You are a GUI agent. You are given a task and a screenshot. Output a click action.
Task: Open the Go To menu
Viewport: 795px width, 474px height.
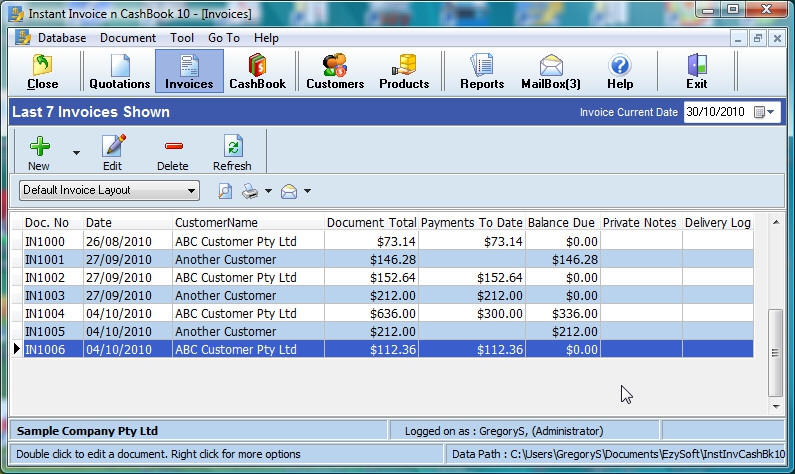click(x=224, y=38)
